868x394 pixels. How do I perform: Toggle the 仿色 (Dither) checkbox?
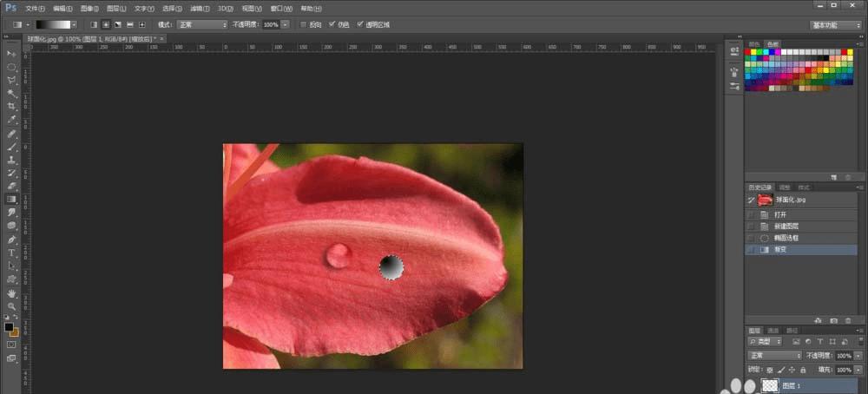pyautogui.click(x=332, y=24)
